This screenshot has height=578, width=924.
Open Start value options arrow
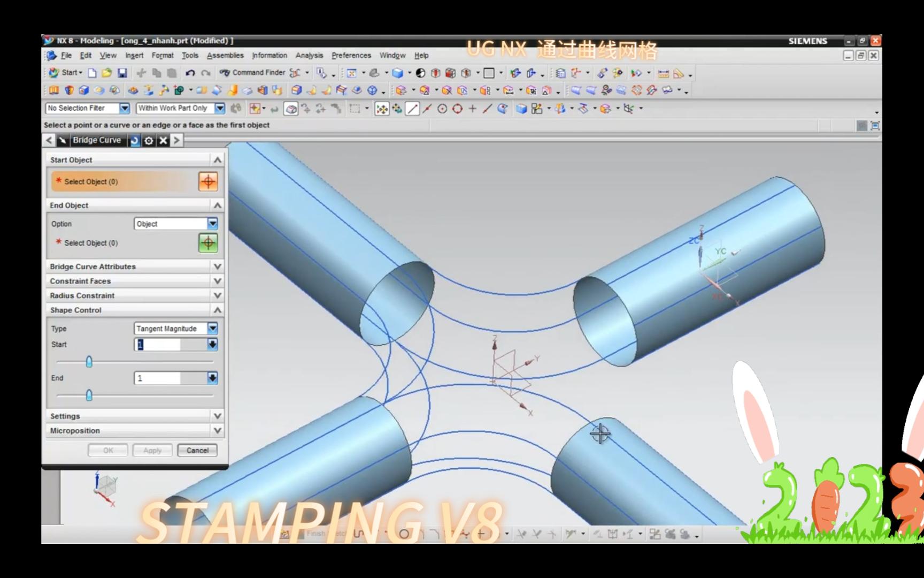click(x=212, y=345)
